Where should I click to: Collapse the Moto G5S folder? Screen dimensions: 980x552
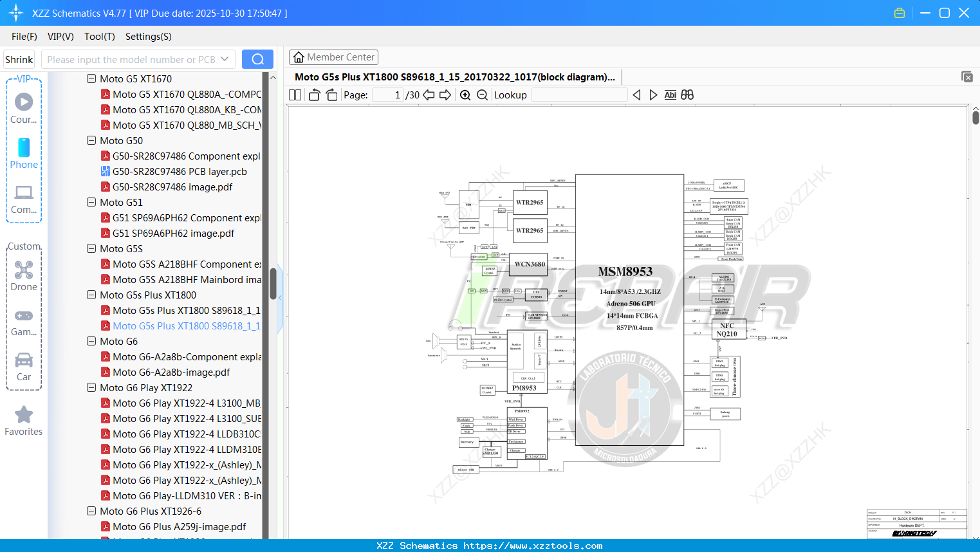(91, 248)
